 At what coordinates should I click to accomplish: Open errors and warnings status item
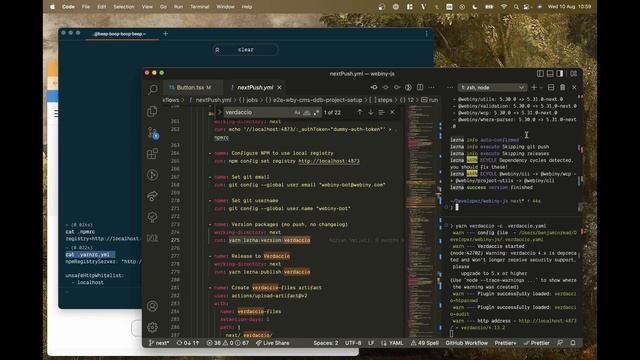228,343
